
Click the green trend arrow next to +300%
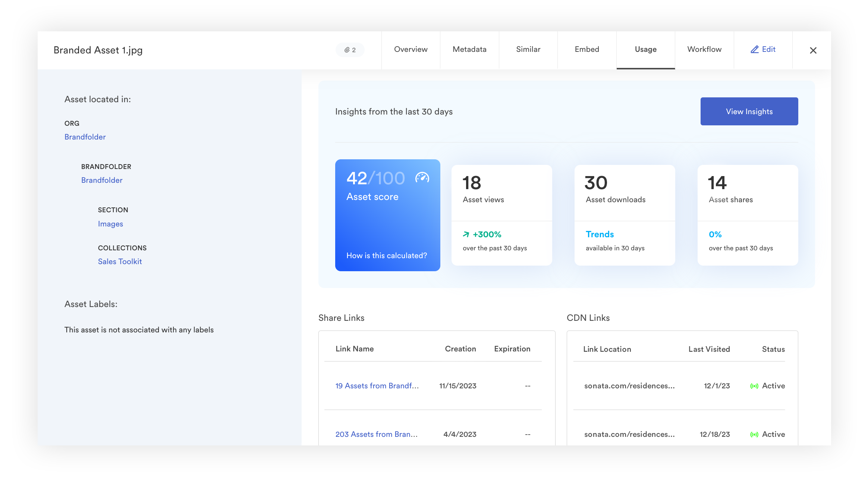(466, 234)
